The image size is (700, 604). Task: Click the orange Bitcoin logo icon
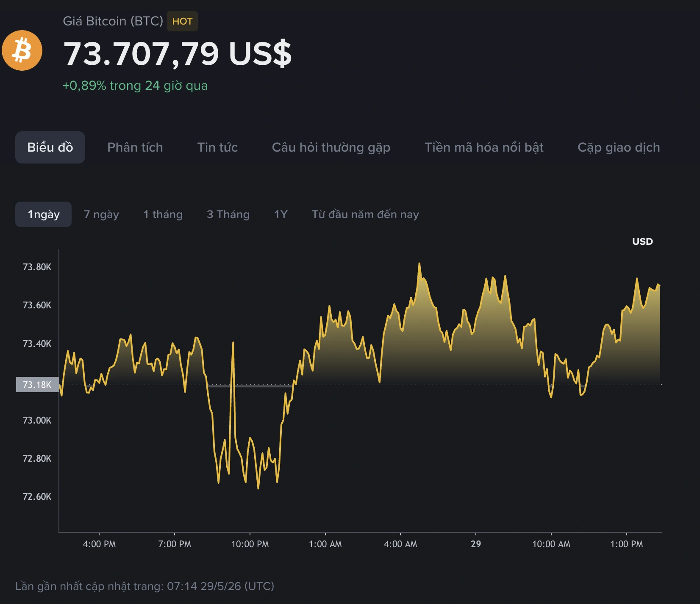[x=22, y=50]
